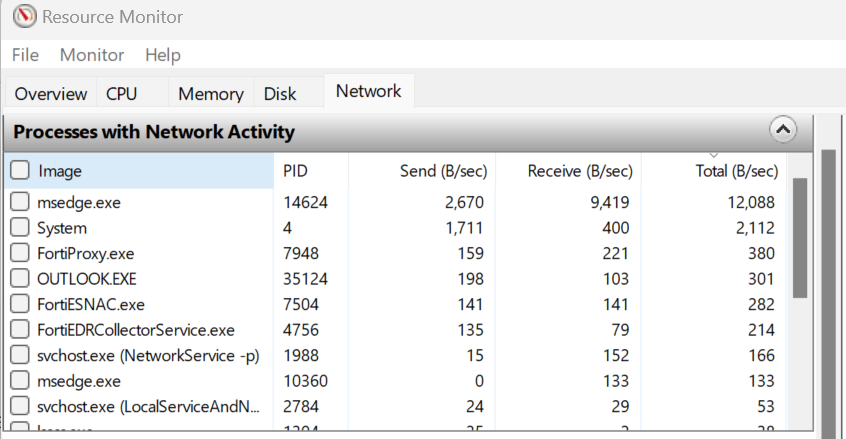The height and width of the screenshot is (439, 846).
Task: Tick the System process checkbox
Action: coord(20,228)
